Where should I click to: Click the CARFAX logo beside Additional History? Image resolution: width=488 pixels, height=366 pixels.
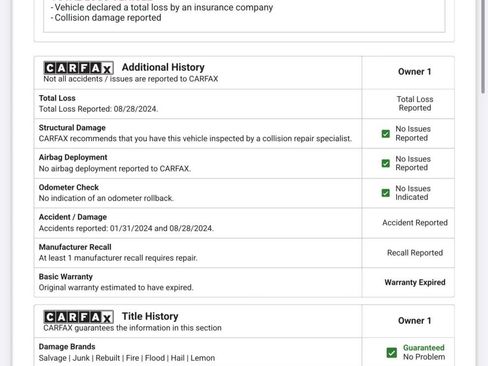pyautogui.click(x=79, y=68)
